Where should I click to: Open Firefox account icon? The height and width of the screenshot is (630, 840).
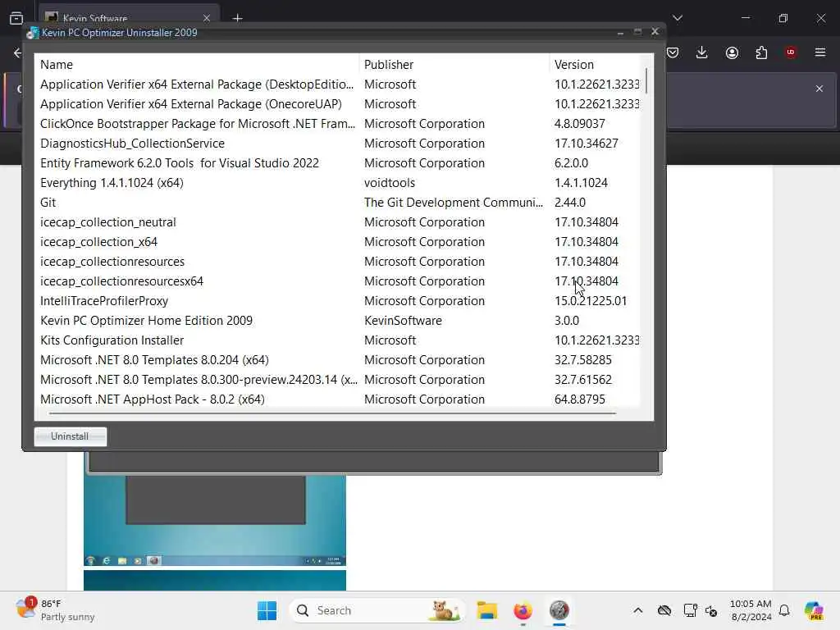(732, 52)
